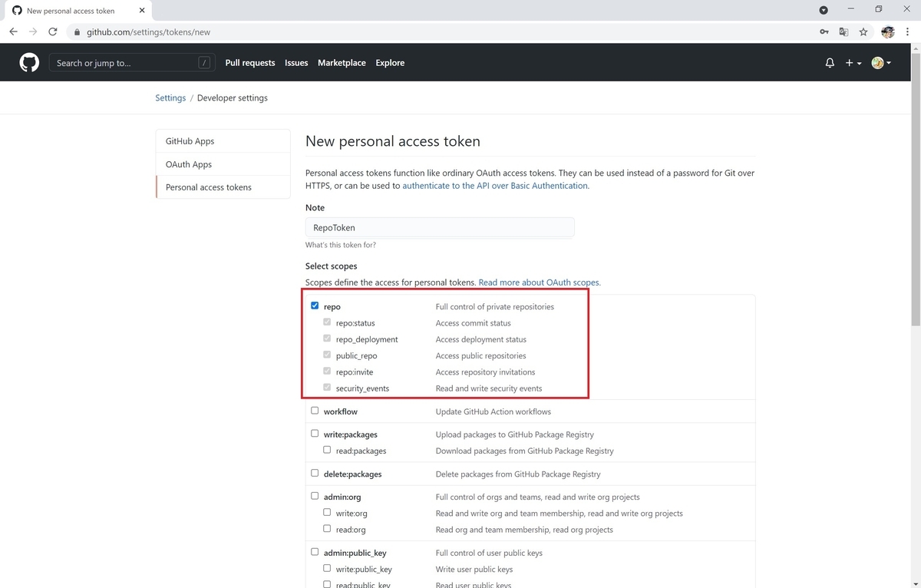Open the Chrome tab search dropdown
Screen dimensions: 921x588
click(x=824, y=11)
